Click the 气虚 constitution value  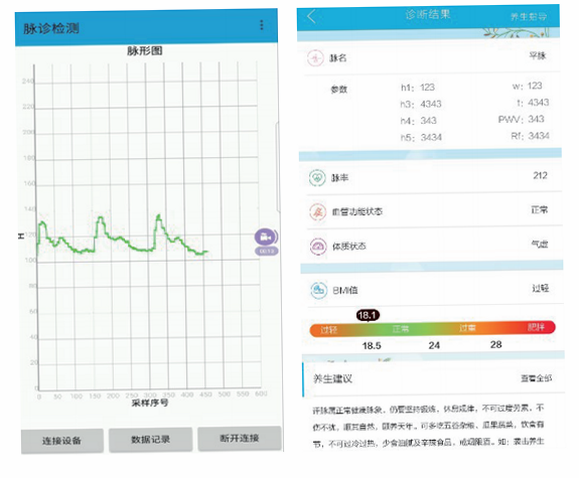point(539,244)
